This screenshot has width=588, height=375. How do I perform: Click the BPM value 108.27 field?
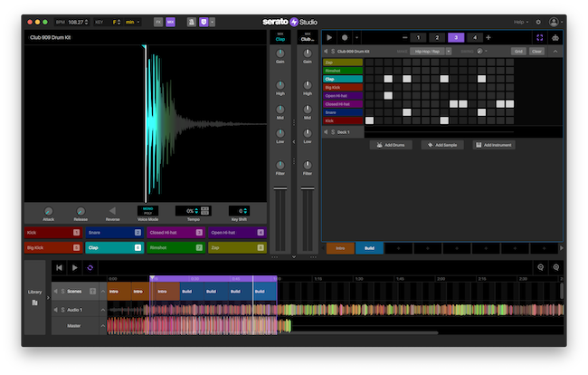pos(75,22)
